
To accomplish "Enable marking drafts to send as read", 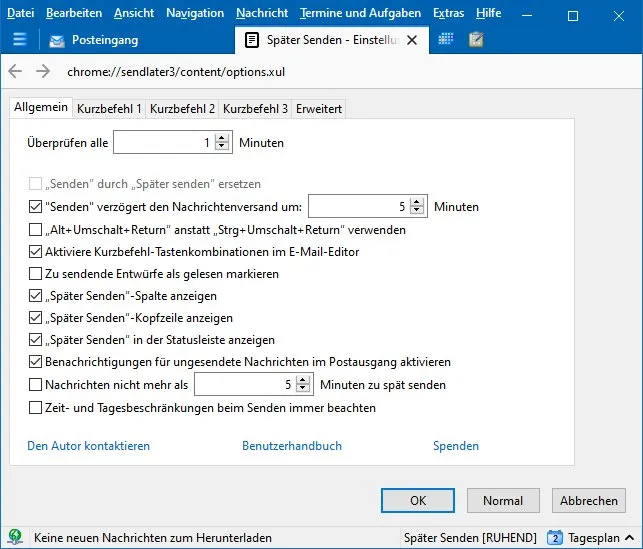I will [35, 273].
